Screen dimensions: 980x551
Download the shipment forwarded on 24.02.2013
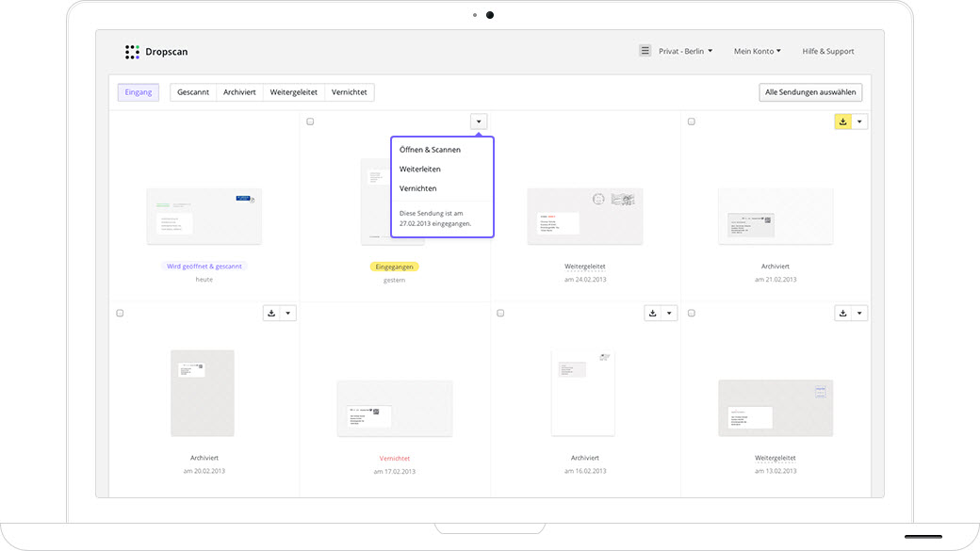point(654,121)
